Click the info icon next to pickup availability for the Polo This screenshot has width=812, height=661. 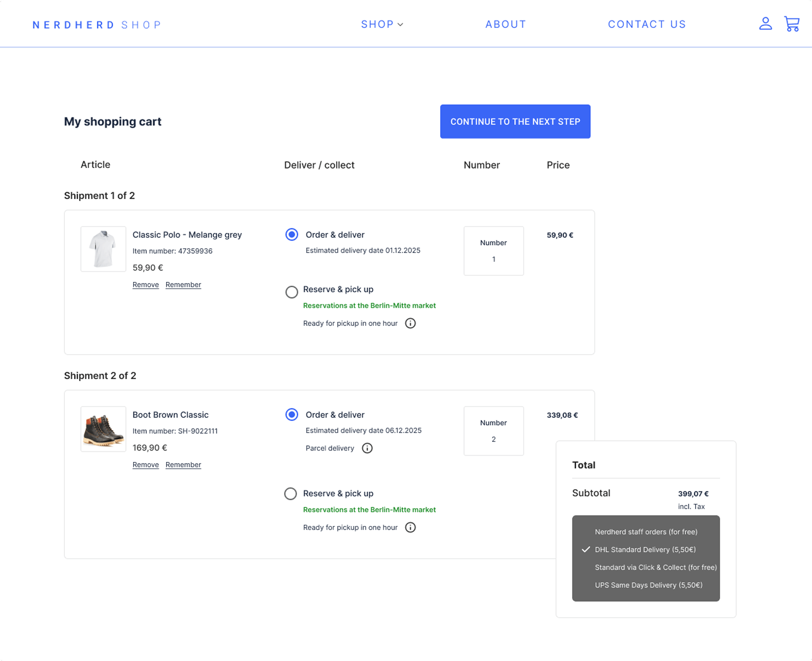pyautogui.click(x=410, y=323)
